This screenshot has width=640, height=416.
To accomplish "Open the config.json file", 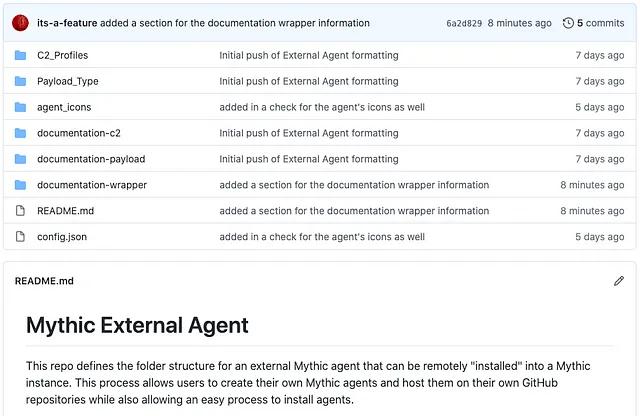I will (x=62, y=237).
